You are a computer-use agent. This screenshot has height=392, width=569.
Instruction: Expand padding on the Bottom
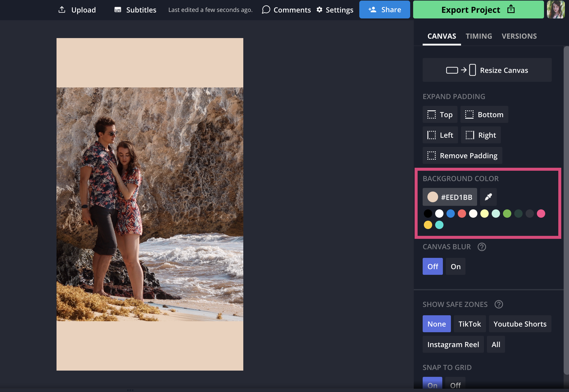tap(484, 115)
